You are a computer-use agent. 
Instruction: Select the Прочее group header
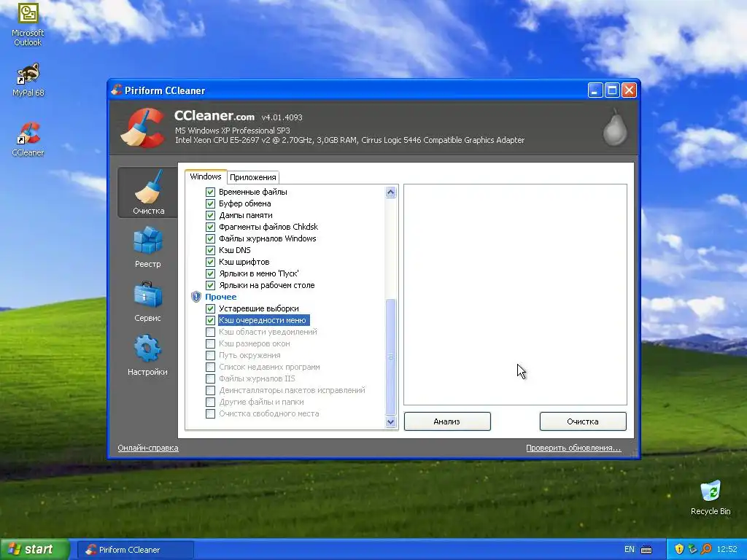pos(220,297)
